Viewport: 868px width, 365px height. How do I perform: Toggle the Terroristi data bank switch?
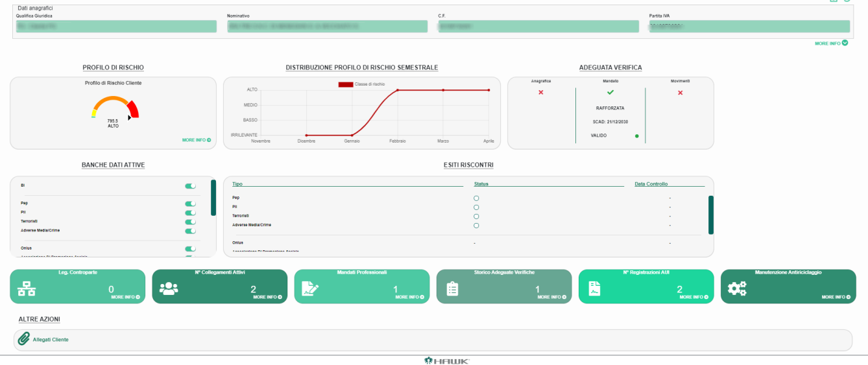(190, 222)
